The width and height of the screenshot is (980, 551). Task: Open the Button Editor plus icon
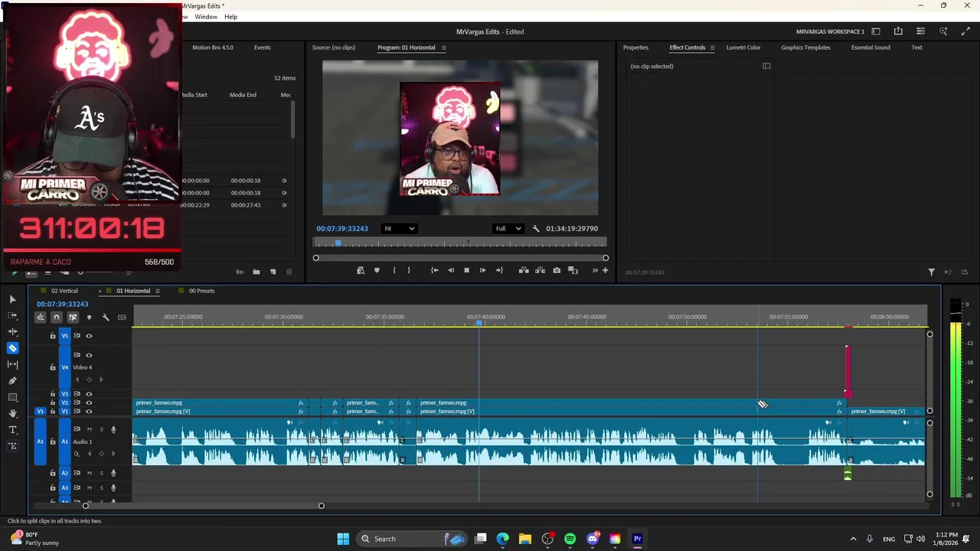point(605,270)
